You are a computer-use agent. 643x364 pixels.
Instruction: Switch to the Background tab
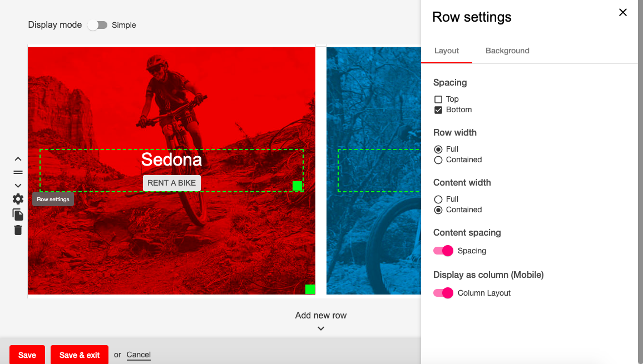507,51
